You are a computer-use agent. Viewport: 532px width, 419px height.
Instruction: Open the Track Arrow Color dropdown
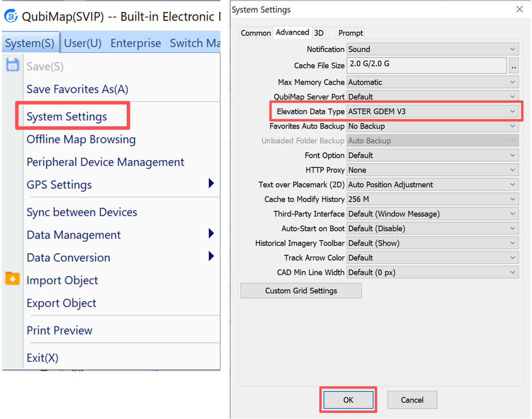[433, 258]
